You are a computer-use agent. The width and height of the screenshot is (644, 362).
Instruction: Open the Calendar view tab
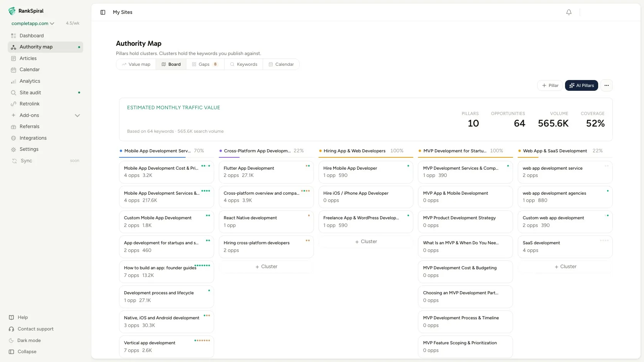tap(281, 64)
